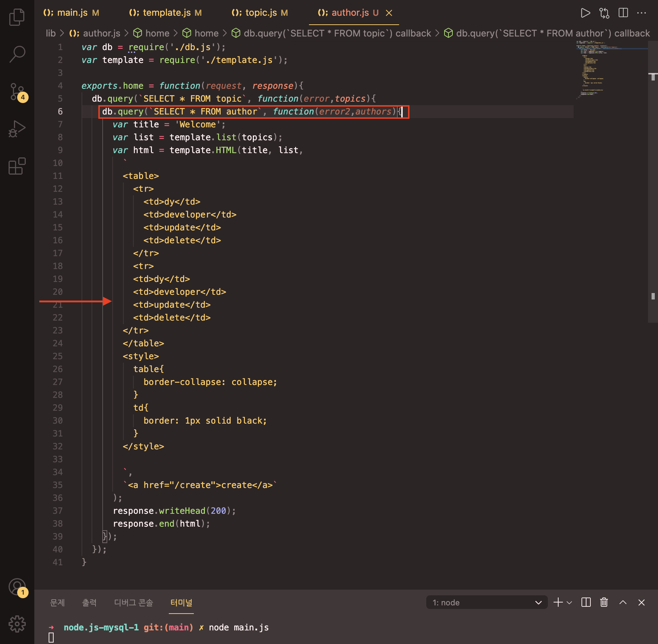Kill the terminal with the trash icon

[x=604, y=602]
